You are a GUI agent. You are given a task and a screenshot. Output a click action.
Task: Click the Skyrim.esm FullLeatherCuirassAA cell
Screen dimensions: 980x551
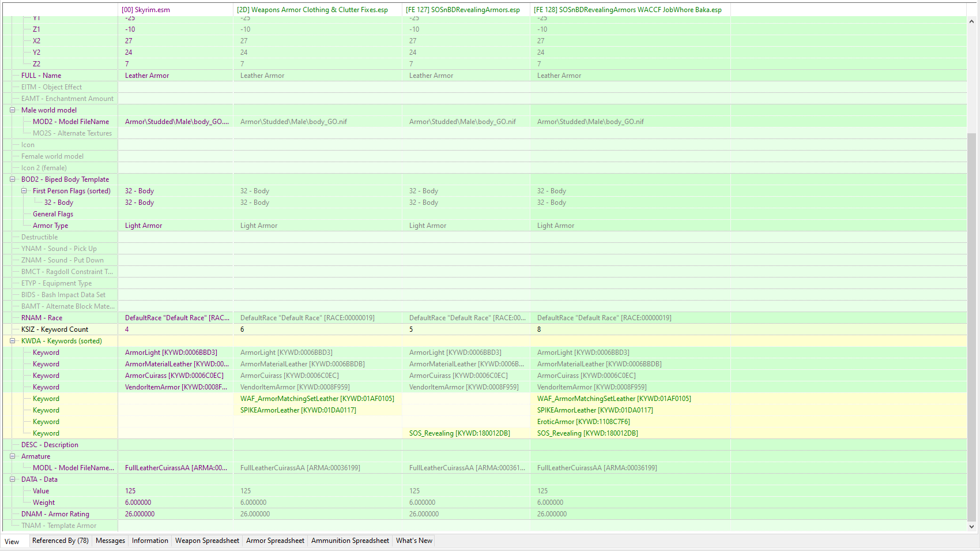click(176, 468)
